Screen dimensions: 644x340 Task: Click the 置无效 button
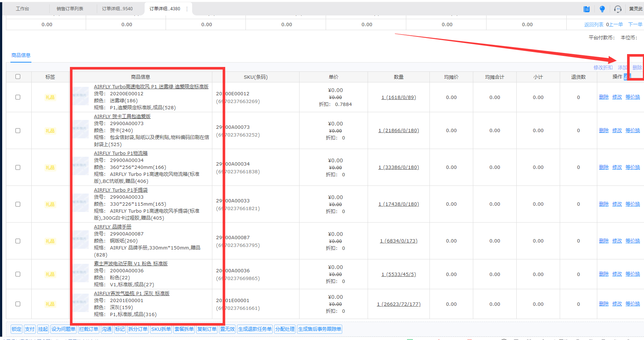pos(227,329)
